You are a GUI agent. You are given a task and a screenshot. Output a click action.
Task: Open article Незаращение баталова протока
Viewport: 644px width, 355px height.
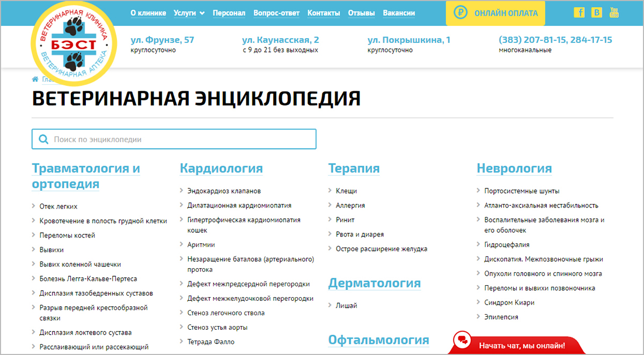click(251, 264)
